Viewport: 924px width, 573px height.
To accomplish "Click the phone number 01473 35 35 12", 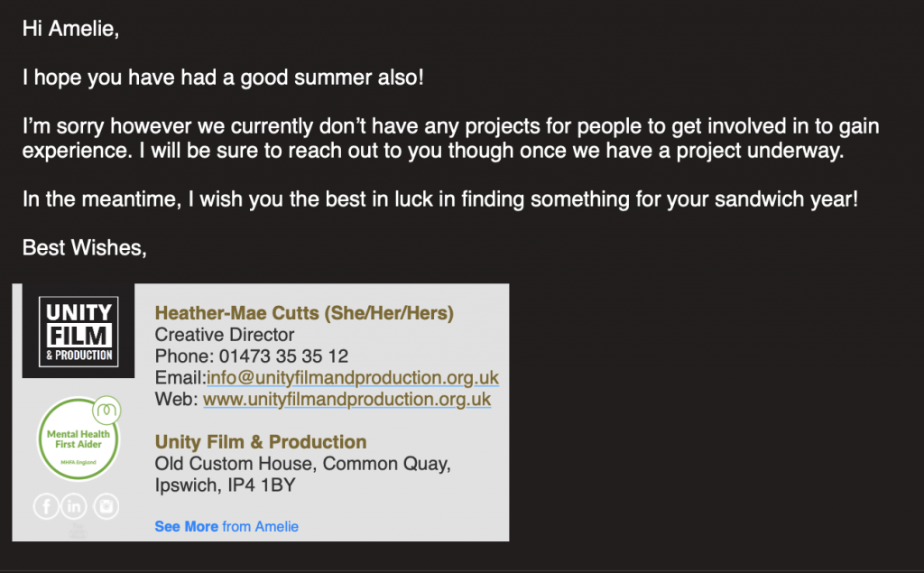I will tap(283, 356).
